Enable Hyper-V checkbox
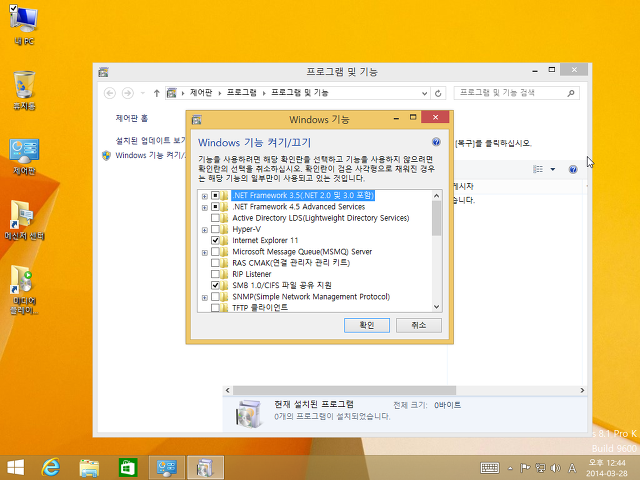The image size is (640, 480). click(215, 229)
